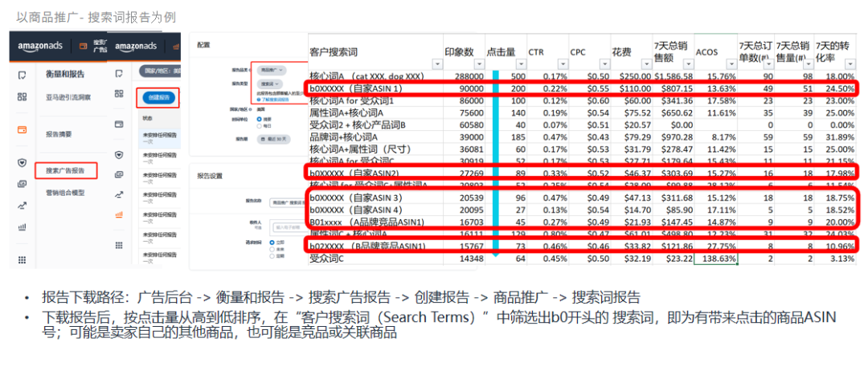868x371 pixels.
Task: Open filter arrow under CTR column
Action: (563, 64)
